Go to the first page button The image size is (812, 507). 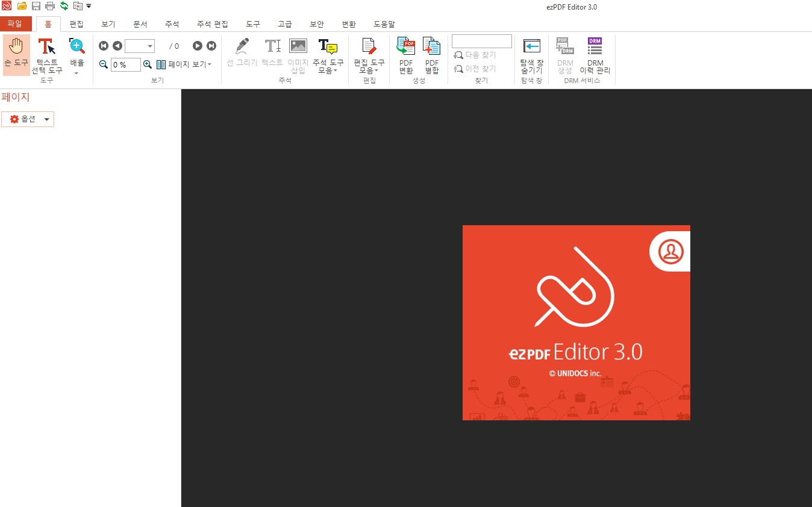[104, 46]
